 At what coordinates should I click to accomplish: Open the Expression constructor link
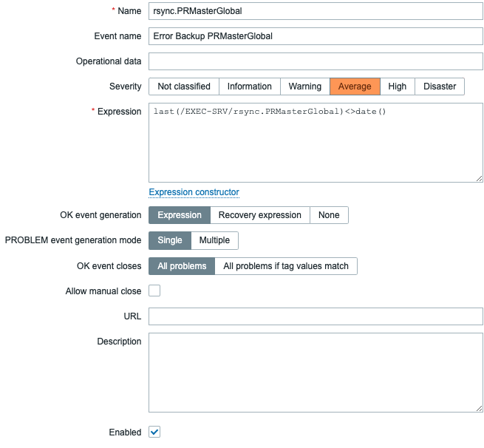[194, 192]
